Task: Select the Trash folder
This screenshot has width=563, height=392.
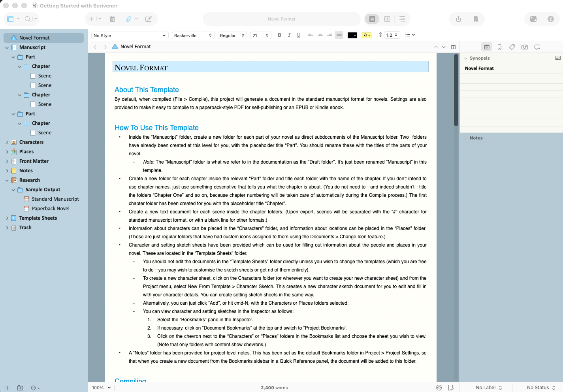Action: [x=25, y=228]
